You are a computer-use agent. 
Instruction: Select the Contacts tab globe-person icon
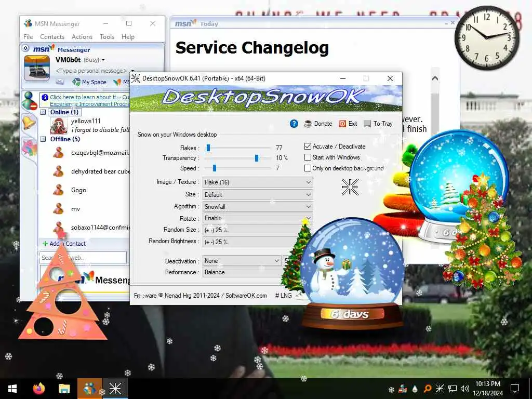pos(30,101)
